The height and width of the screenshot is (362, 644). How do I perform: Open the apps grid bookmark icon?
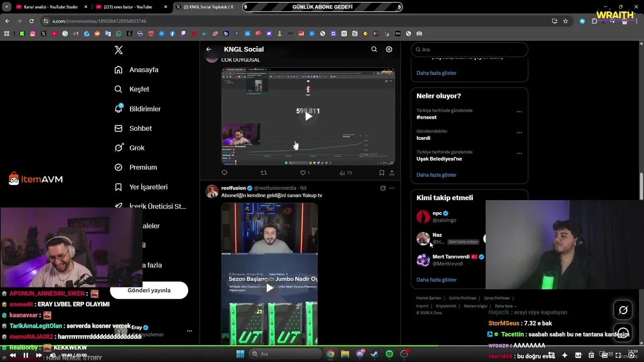pyautogui.click(x=7, y=34)
